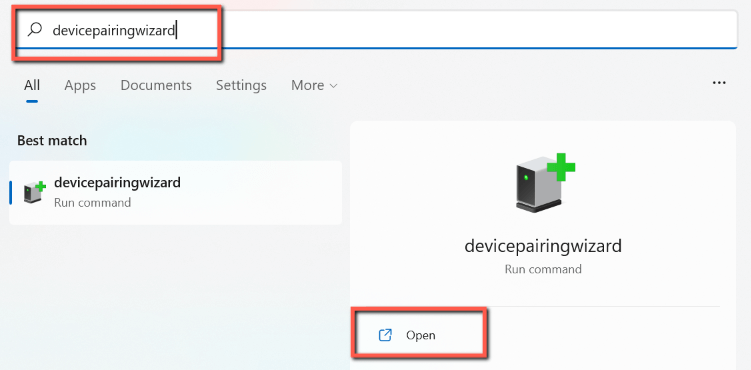Screen dimensions: 751x370
Task: Click the small devicepairingwizard result icon
Action: coord(34,192)
